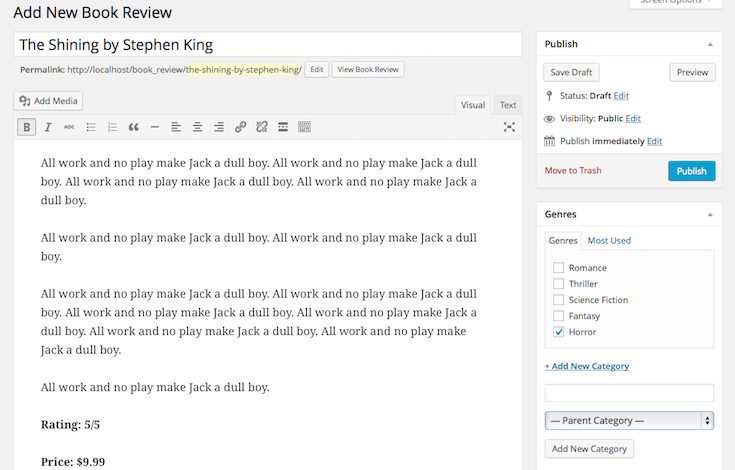Apply strikethrough formatting

[69, 127]
